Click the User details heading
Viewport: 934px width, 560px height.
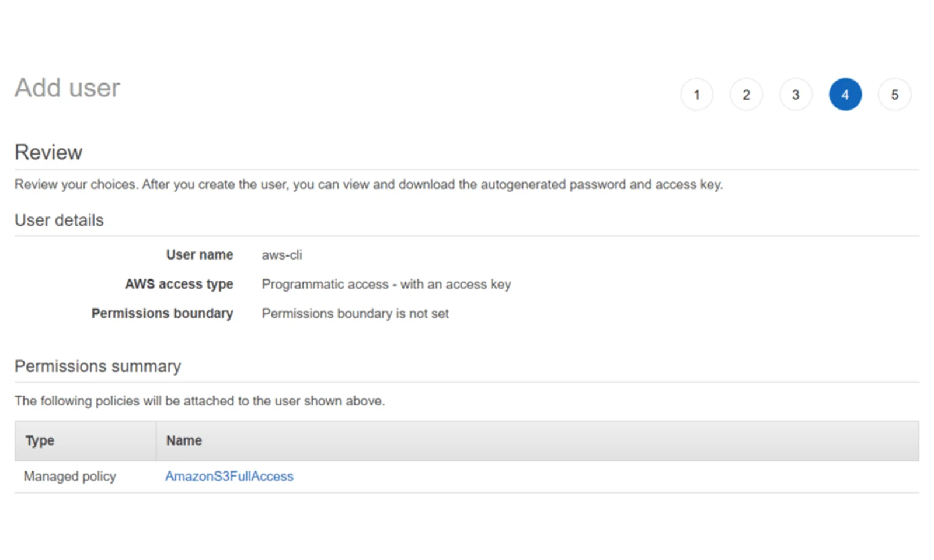59,220
